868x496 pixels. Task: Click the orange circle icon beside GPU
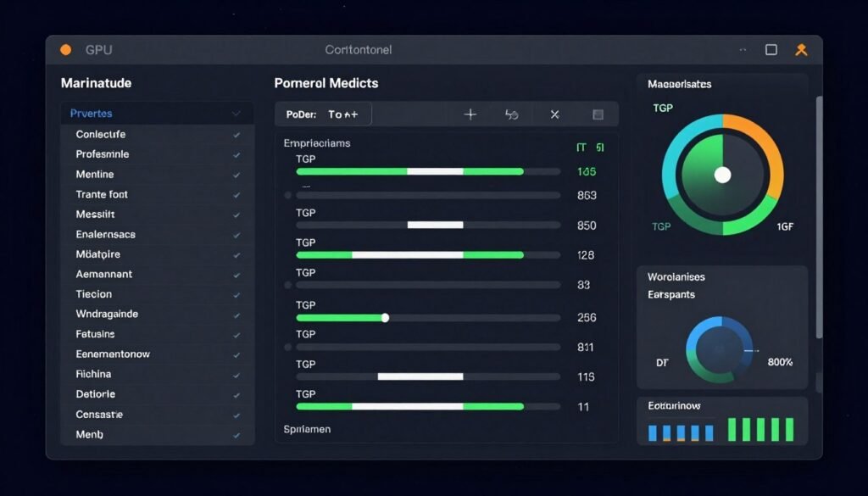65,50
